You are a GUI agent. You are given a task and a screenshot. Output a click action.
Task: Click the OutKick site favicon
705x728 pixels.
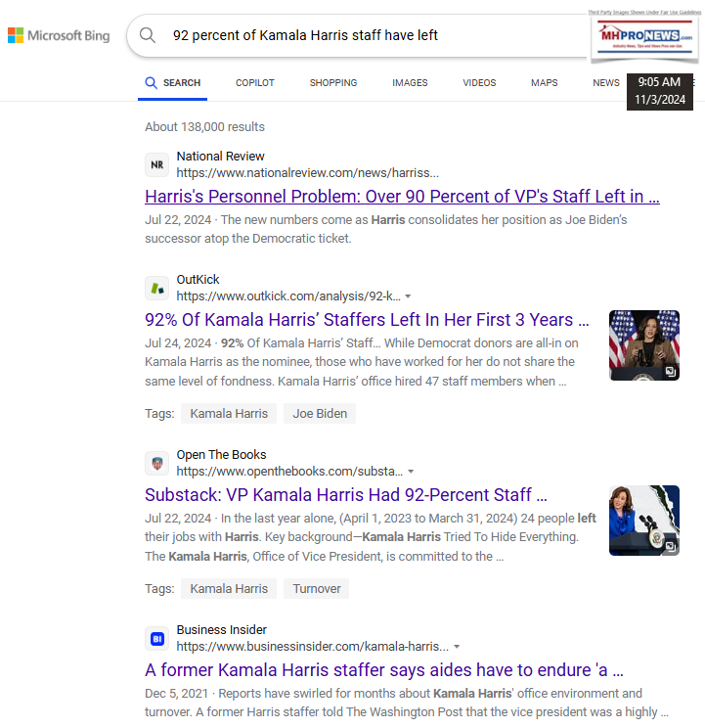156,288
